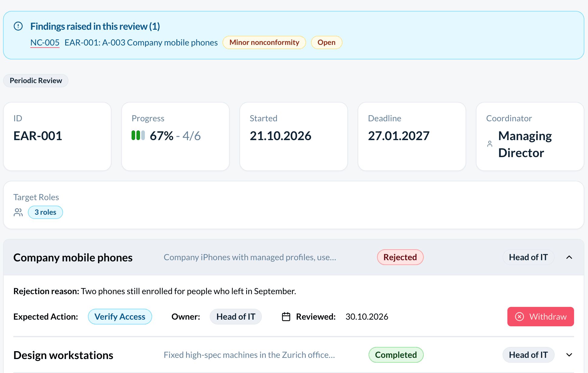The image size is (588, 373).
Task: Click finding text EAR-001: A-003 Company mobile phones
Action: pos(141,42)
